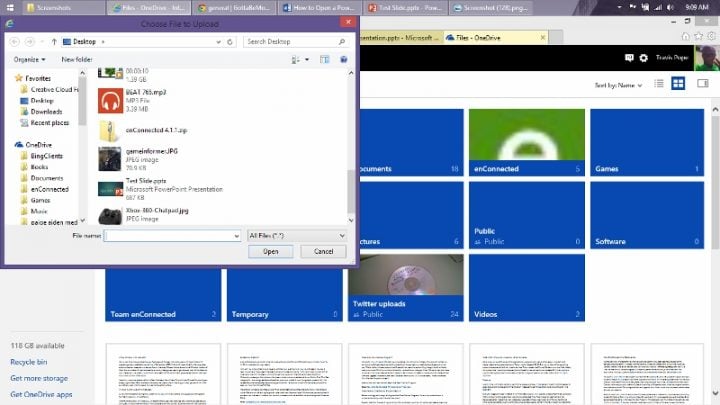Go up one folder level
The image size is (720, 405).
point(54,42)
